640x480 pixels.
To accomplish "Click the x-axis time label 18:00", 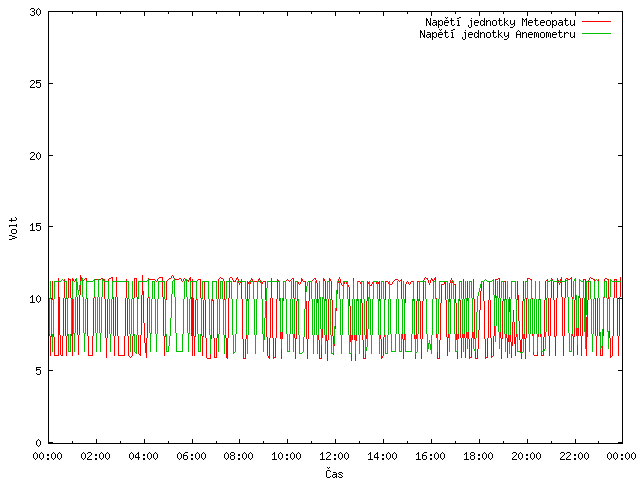I will [478, 456].
